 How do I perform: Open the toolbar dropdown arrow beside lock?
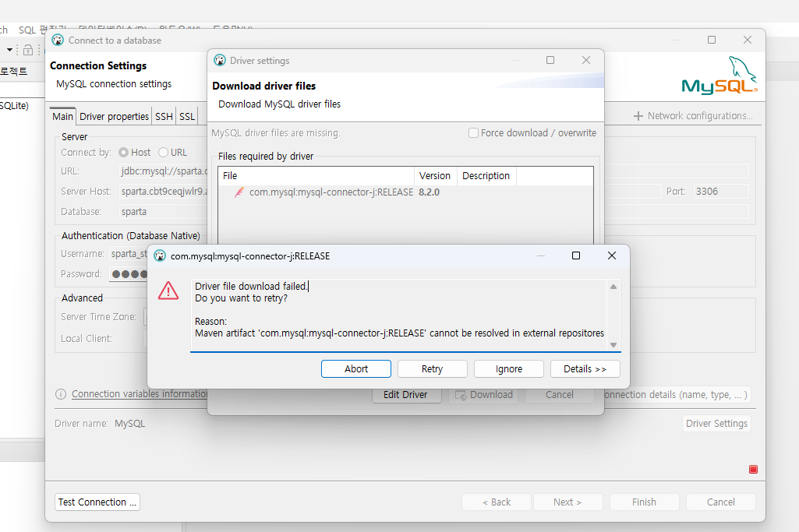[9, 50]
